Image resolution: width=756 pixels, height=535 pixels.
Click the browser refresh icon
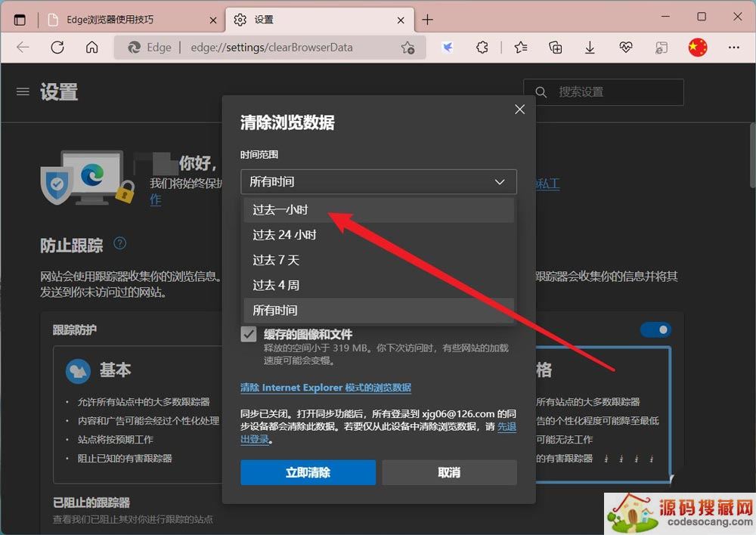point(57,48)
